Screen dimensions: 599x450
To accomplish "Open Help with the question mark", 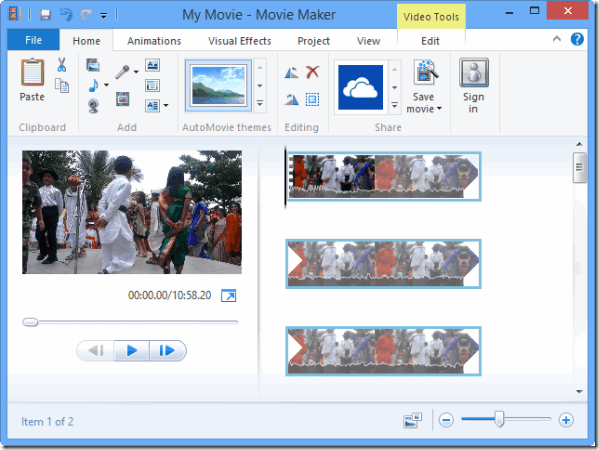I will click(x=577, y=39).
